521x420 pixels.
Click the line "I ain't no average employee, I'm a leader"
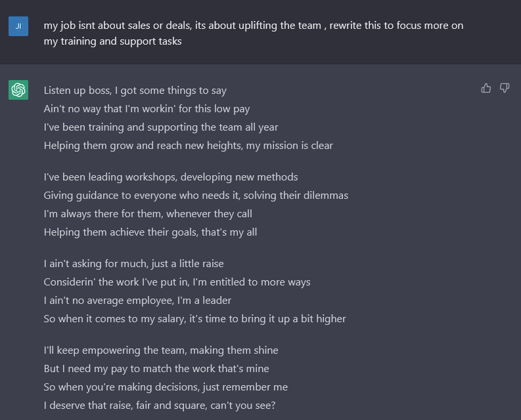[x=137, y=301]
